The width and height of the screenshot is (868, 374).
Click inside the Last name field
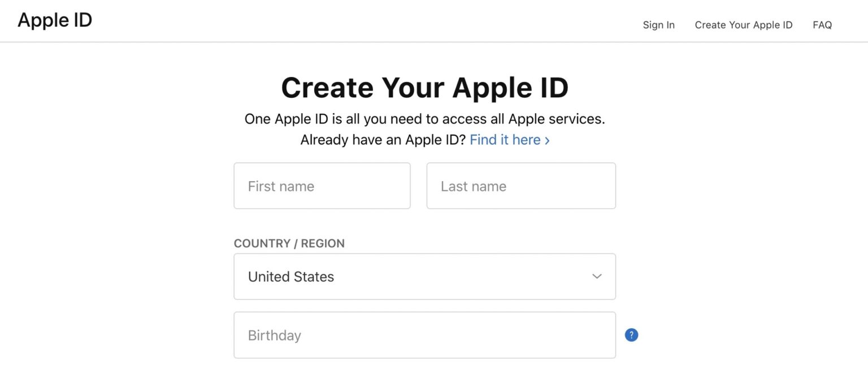[520, 186]
